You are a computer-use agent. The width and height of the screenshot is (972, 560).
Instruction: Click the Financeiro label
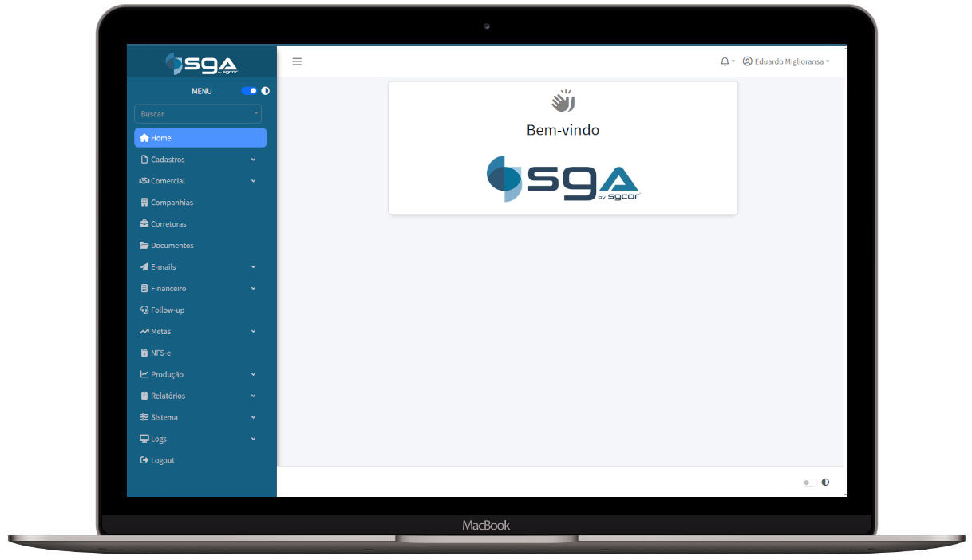(168, 289)
